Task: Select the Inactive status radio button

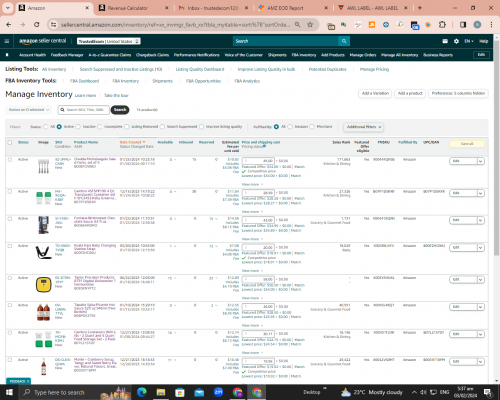Action: tap(78, 127)
